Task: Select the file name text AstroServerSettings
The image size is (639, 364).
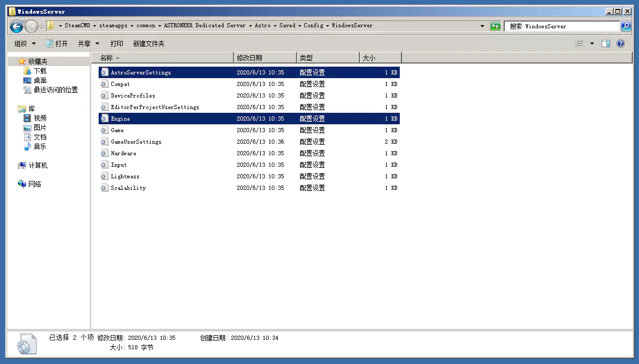Action: 141,72
